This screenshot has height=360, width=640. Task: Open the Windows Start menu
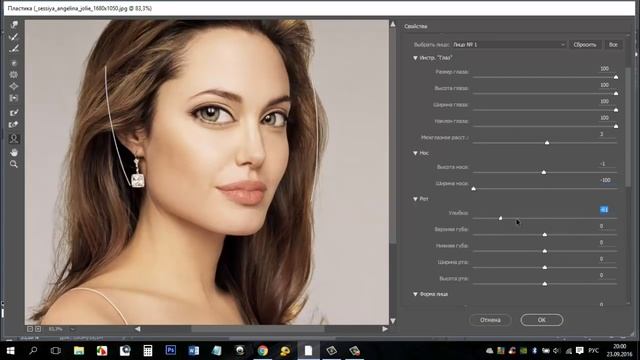[10, 351]
